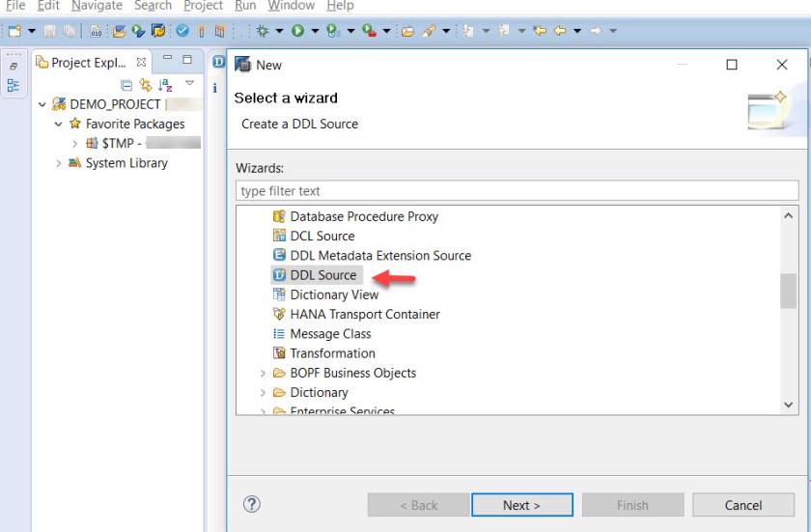This screenshot has width=811, height=532.
Task: Click the yellow Back navigation arrow icon
Action: click(560, 31)
